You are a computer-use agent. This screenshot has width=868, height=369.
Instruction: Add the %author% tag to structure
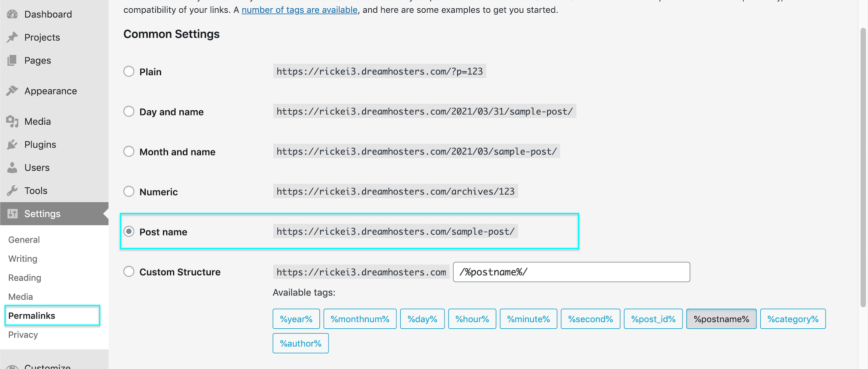(x=301, y=344)
